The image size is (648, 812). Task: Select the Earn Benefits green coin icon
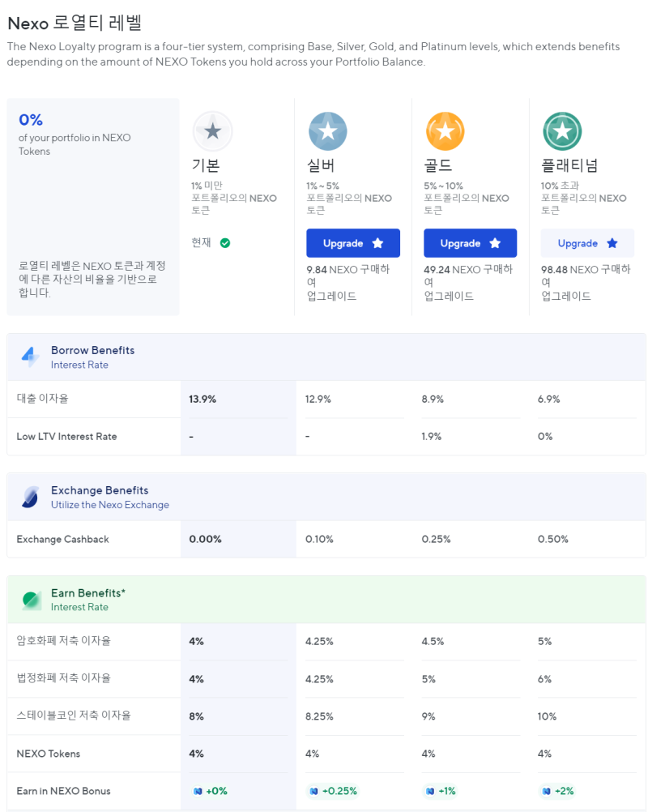click(x=29, y=600)
